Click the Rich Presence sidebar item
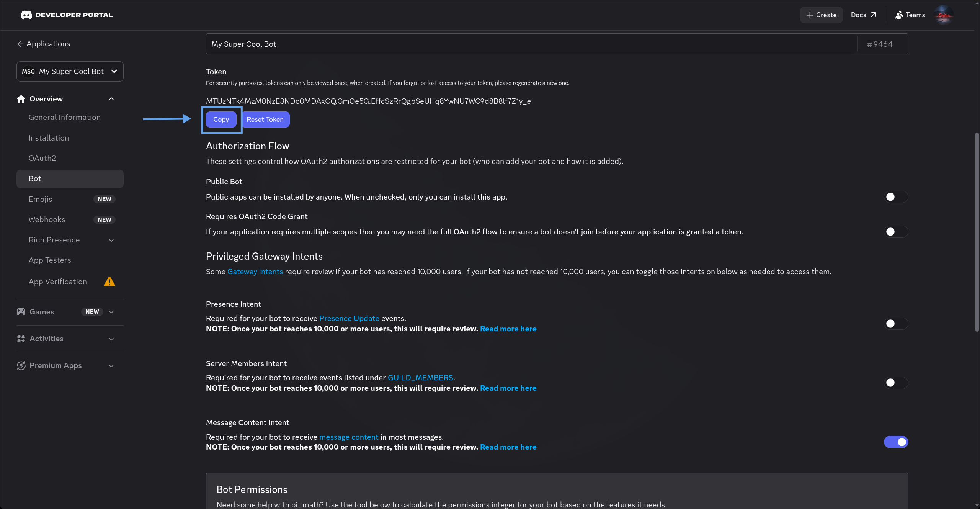 [54, 240]
